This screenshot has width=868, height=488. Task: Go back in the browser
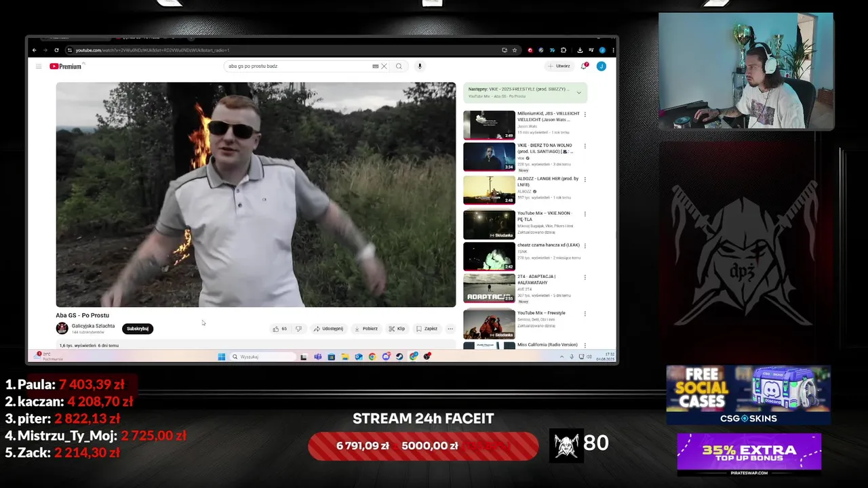34,50
